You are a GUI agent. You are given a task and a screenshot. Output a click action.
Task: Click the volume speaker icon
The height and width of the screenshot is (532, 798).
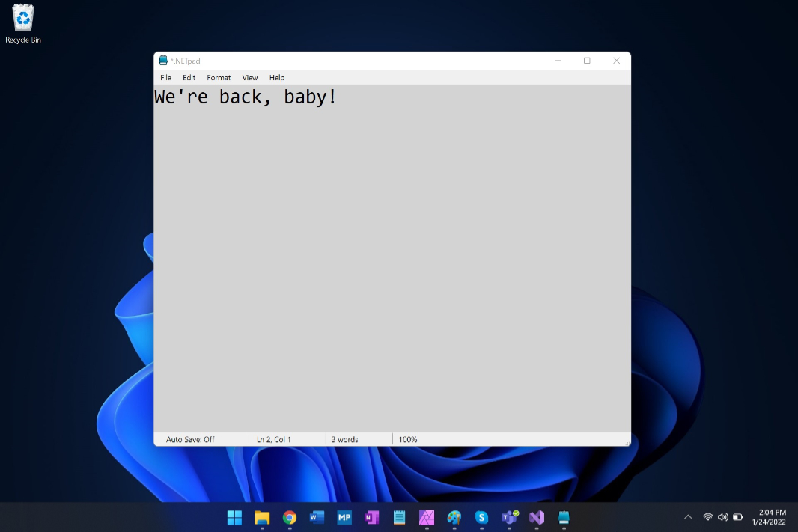click(722, 517)
